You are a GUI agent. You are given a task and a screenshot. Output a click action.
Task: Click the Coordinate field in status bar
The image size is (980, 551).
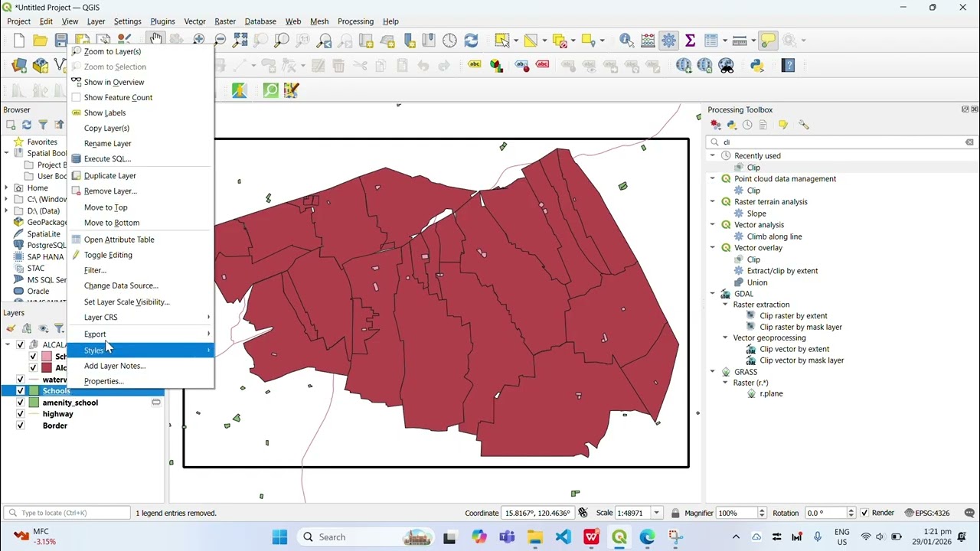[x=537, y=513]
